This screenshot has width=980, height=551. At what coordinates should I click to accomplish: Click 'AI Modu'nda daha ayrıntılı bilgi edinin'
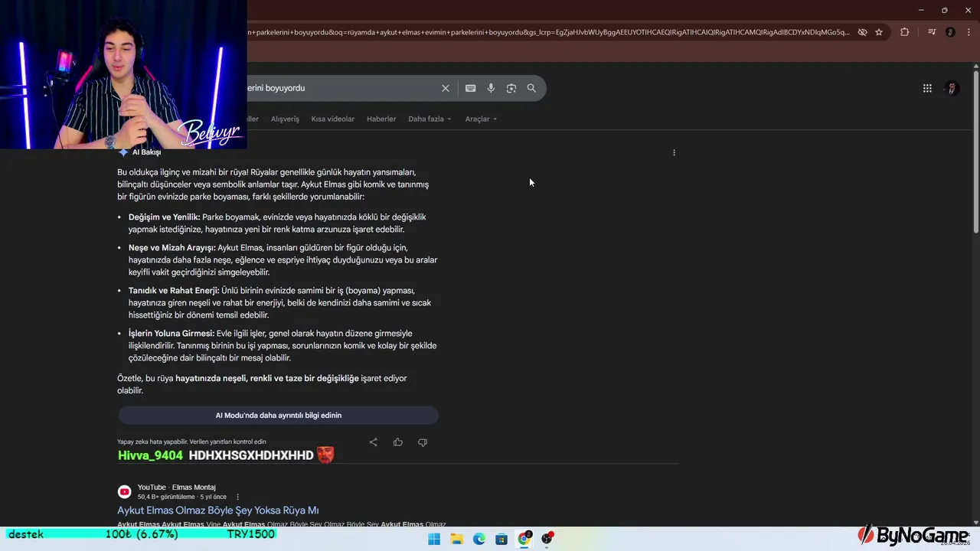278,416
